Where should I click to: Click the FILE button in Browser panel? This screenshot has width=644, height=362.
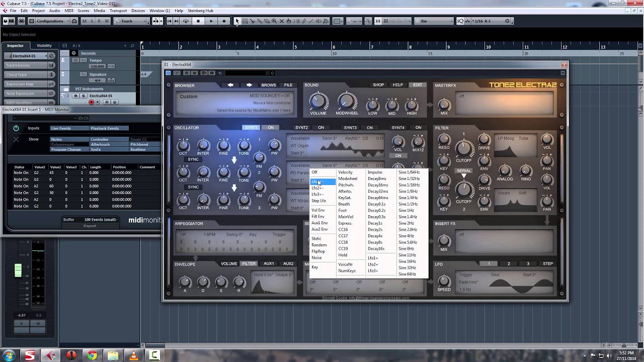click(288, 85)
